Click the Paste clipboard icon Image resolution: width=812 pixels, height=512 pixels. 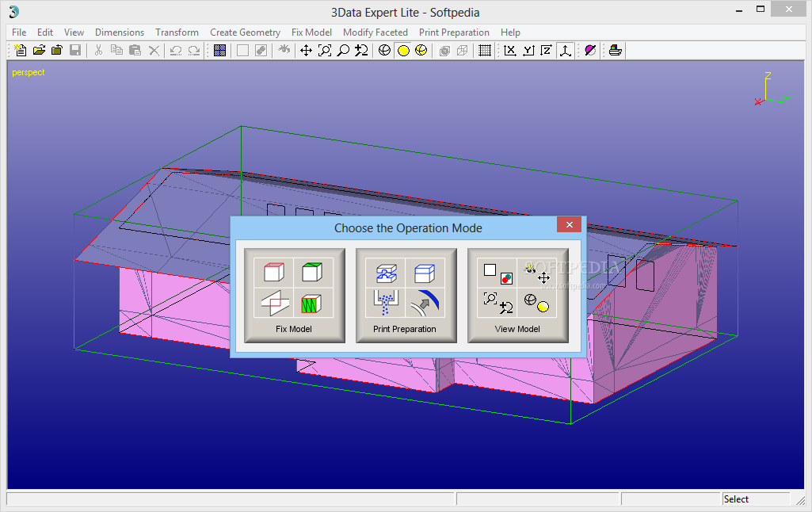(x=135, y=50)
